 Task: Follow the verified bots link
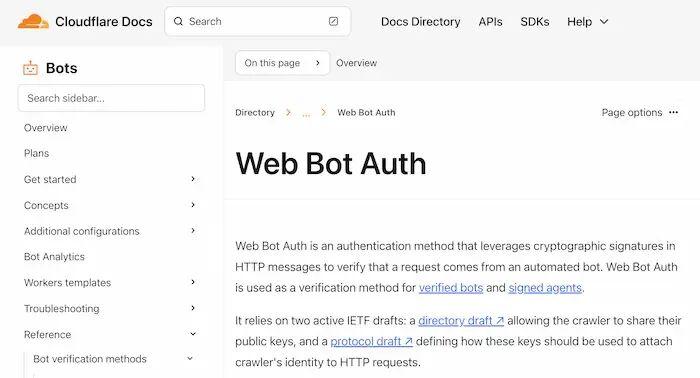[451, 288]
